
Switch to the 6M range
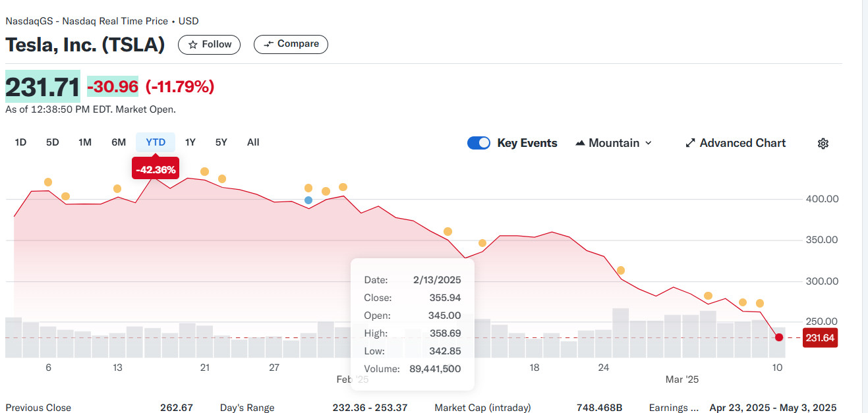coord(119,142)
